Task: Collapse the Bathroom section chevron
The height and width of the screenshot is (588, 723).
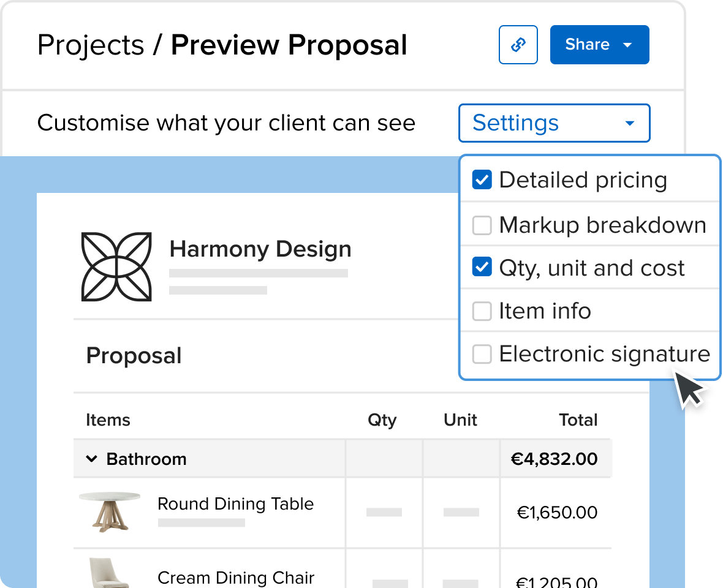Action: pos(92,459)
